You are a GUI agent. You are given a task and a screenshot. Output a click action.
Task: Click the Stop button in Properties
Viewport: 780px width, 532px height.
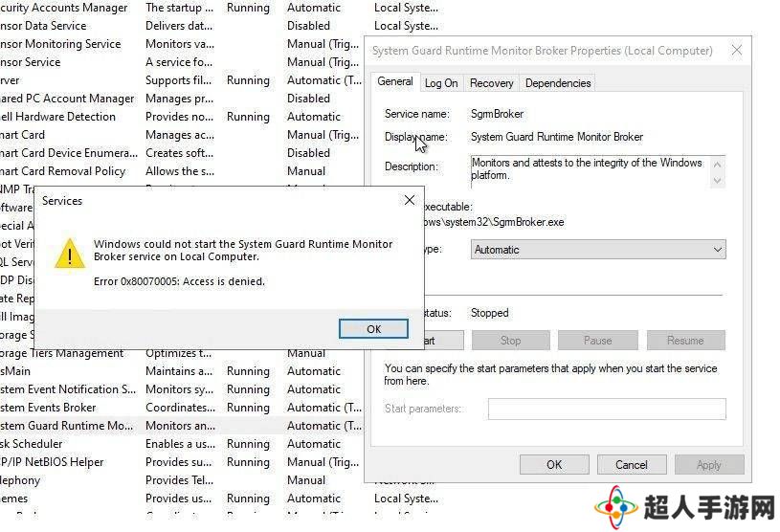(510, 341)
